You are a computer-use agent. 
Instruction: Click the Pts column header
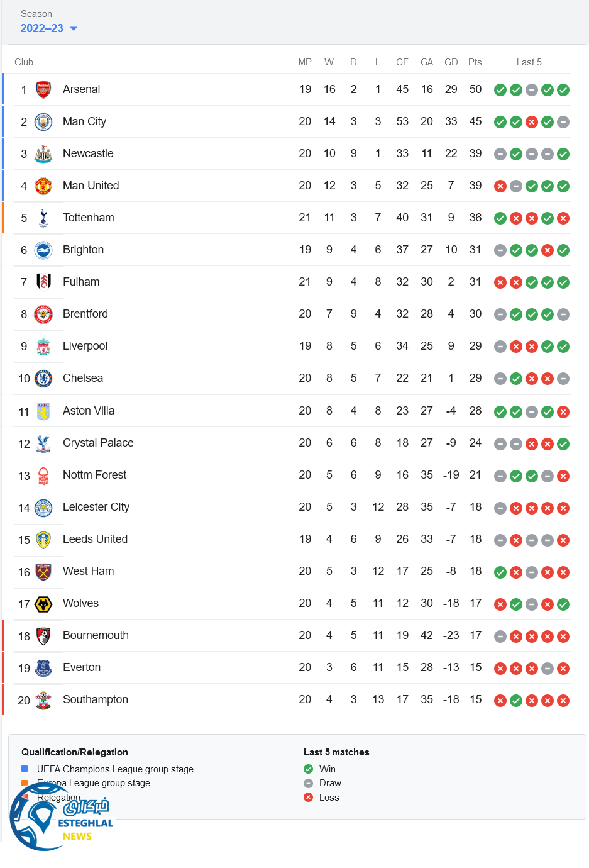click(475, 62)
